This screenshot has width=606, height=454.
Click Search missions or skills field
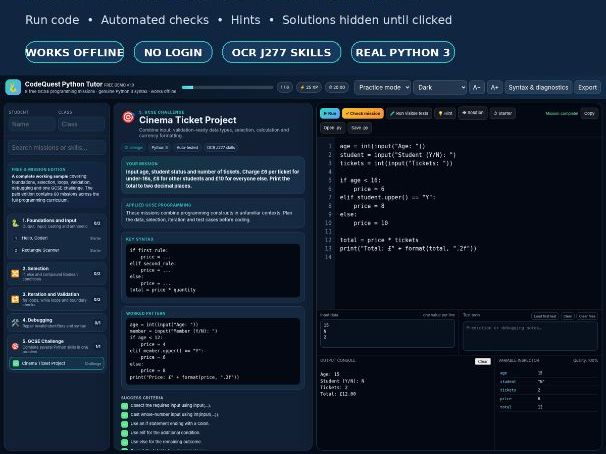(56, 148)
